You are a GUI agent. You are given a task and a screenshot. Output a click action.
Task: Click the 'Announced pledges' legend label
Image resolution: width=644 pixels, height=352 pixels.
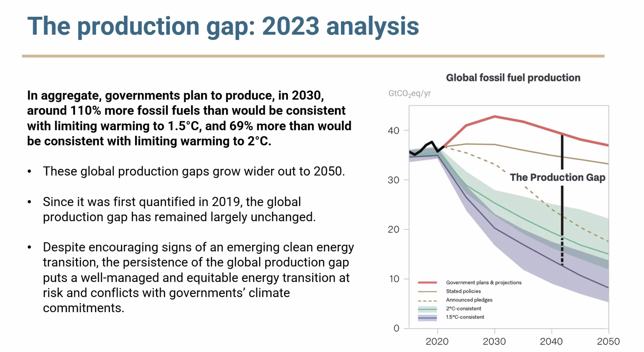pos(469,300)
